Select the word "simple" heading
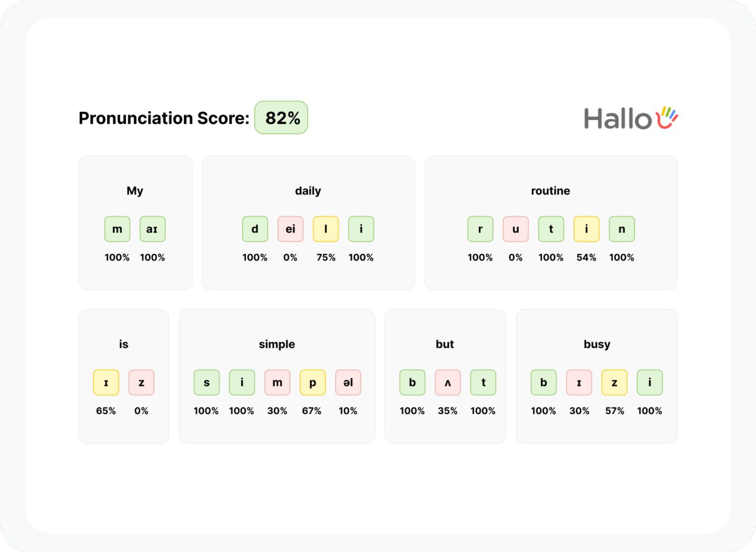The width and height of the screenshot is (756, 552). click(277, 344)
